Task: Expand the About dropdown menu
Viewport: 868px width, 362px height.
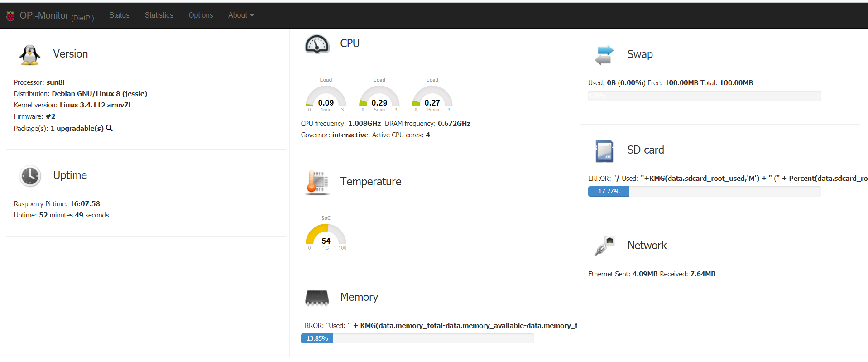Action: point(240,15)
